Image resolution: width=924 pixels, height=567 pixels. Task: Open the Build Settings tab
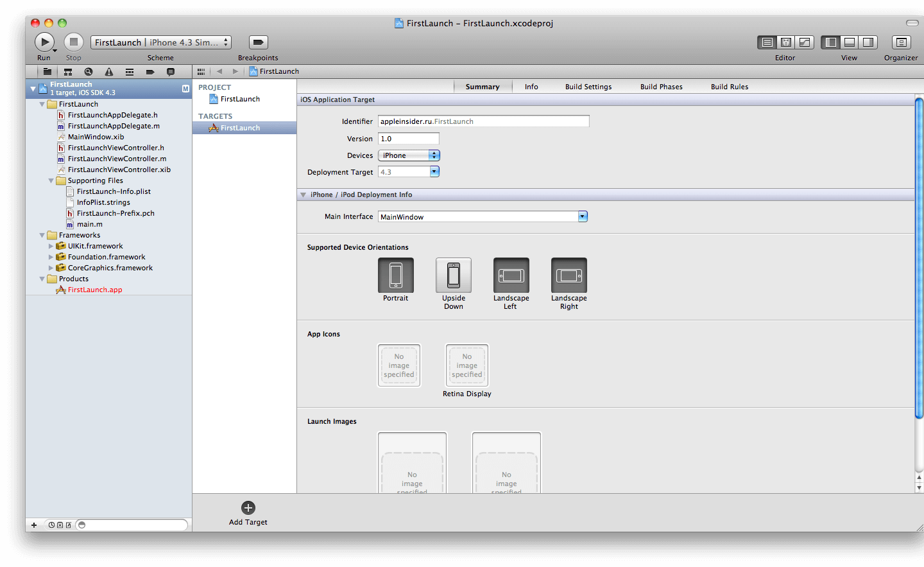tap(588, 87)
